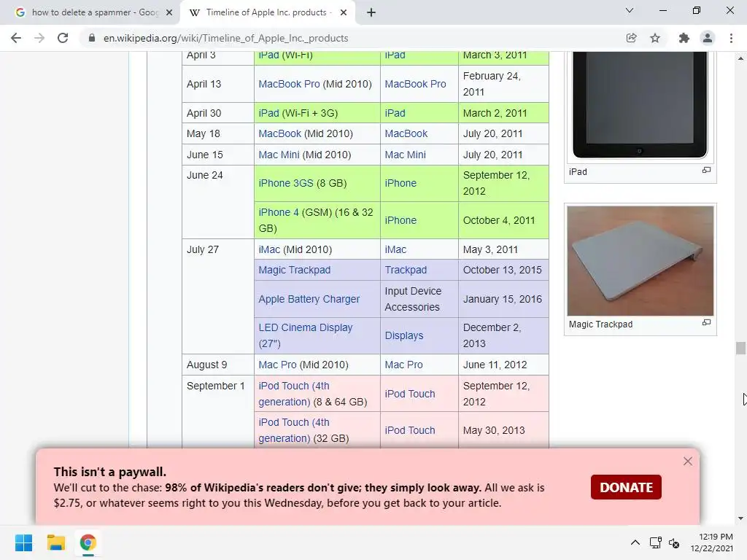This screenshot has height=560, width=747.
Task: Bookmark this page with the star
Action: click(655, 38)
